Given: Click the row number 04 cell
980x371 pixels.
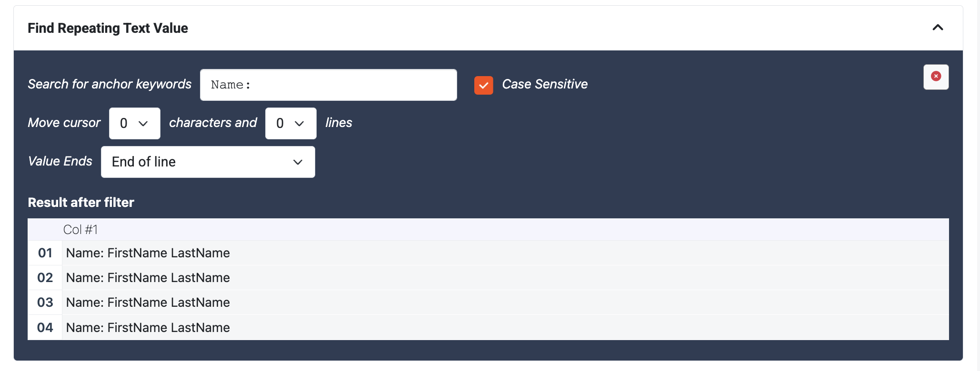Looking at the screenshot, I should coord(45,328).
